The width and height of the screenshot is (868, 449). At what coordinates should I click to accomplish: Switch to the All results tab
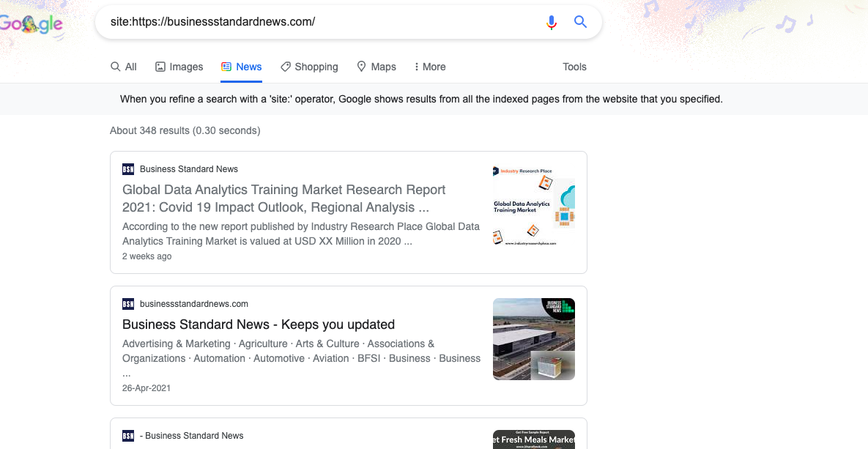(124, 67)
